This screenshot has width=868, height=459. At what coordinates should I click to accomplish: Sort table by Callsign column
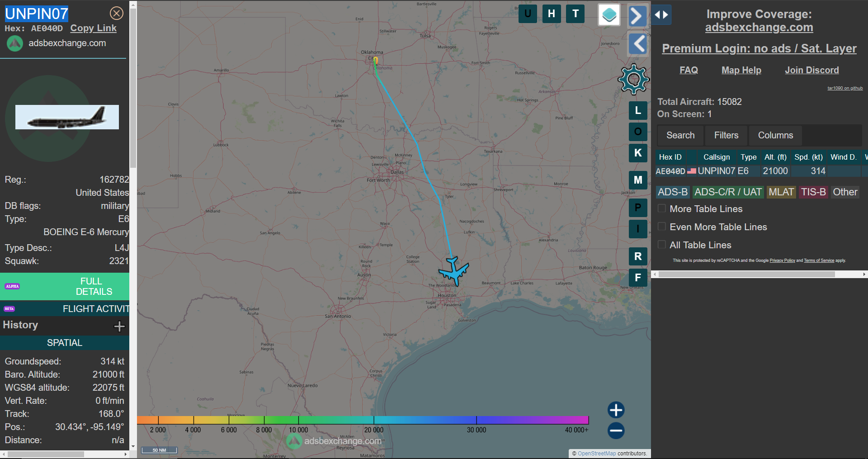click(x=716, y=157)
